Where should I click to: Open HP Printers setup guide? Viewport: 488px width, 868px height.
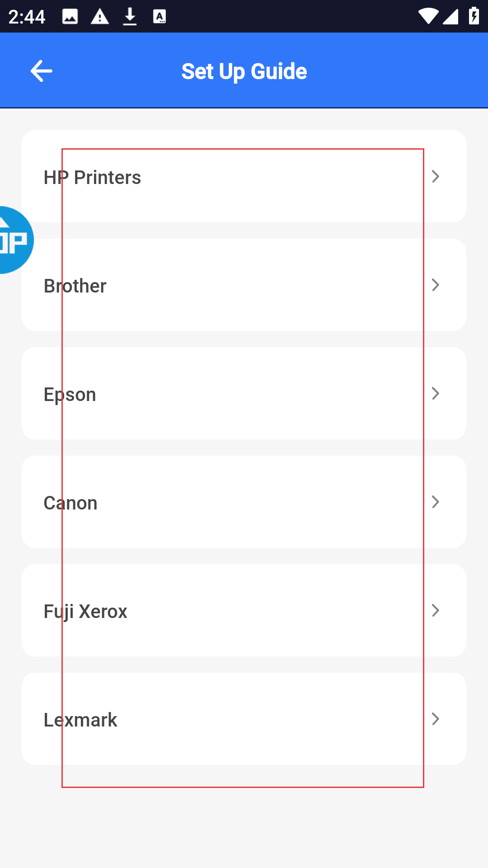coord(244,176)
